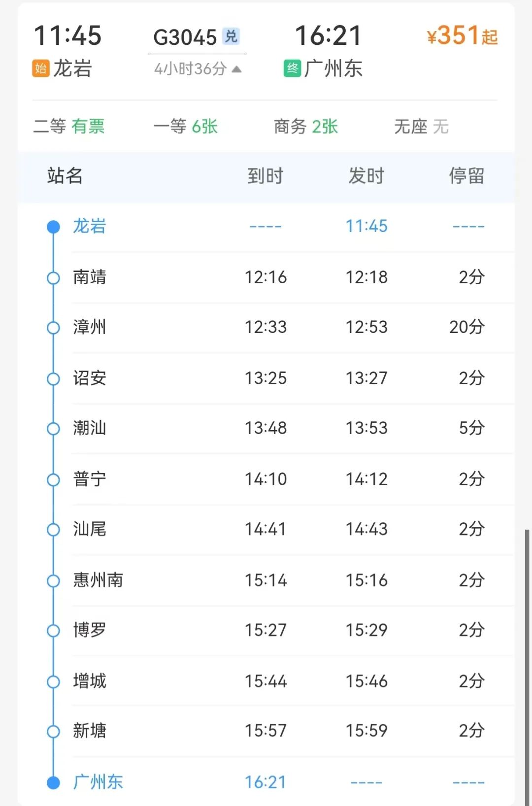Tap the 潮汕 stop circle marker
This screenshot has height=806, width=532.
pos(53,429)
